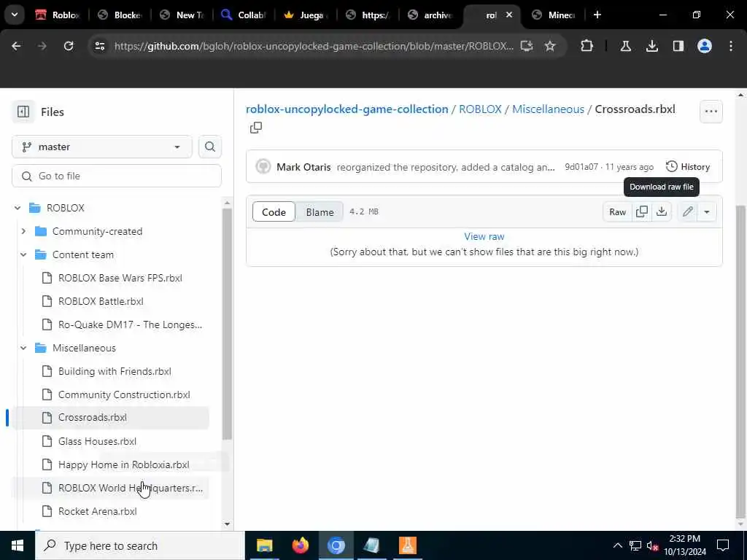Viewport: 747px width, 560px height.
Task: Open the master branch dropdown
Action: pyautogui.click(x=102, y=147)
